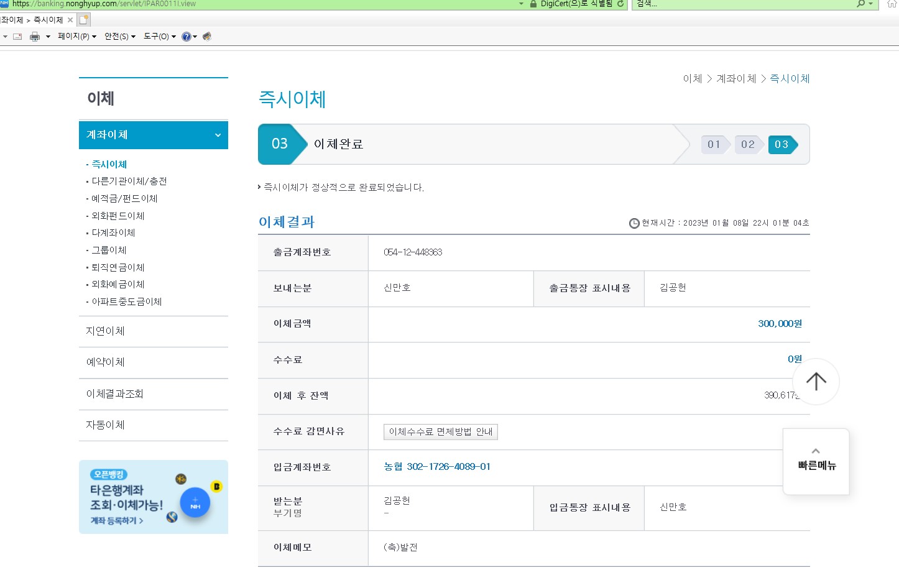
Task: Click the 계좌이체 breadcrumb link
Action: tap(736, 78)
